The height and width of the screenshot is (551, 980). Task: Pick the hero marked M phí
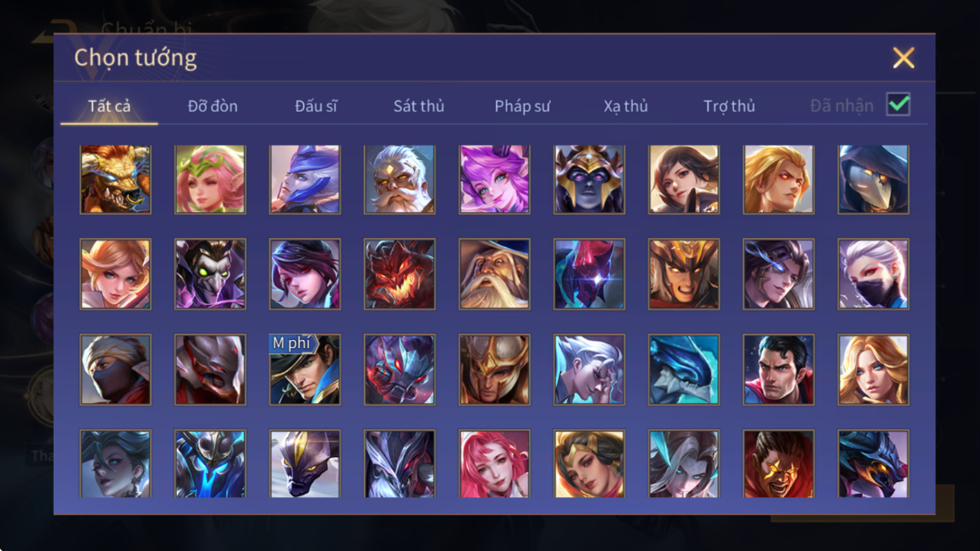click(305, 369)
